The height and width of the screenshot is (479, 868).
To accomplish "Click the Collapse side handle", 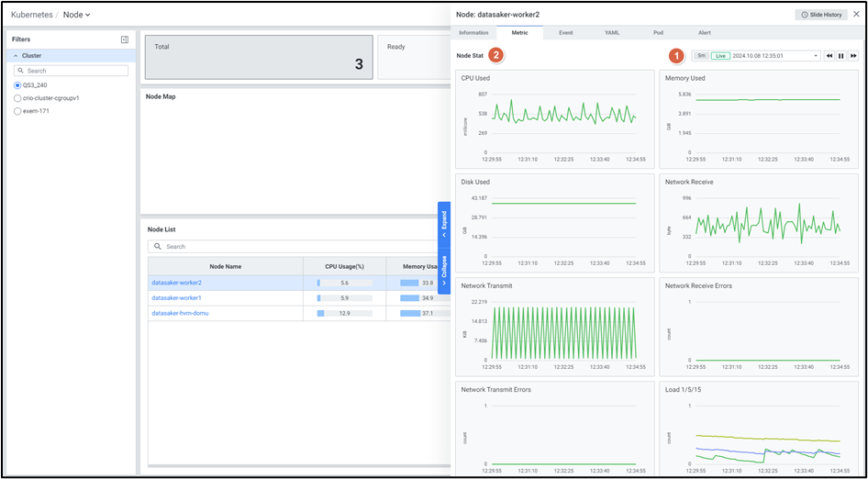I will [x=444, y=272].
